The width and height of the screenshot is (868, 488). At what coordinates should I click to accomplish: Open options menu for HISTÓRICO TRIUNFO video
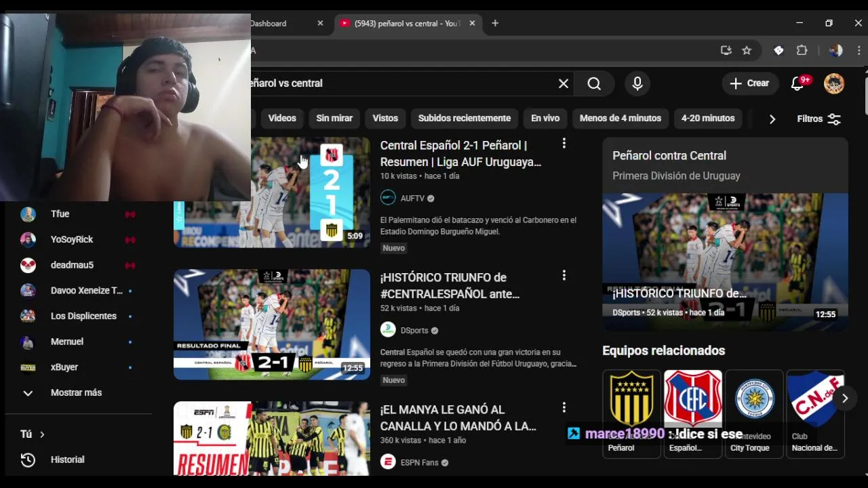coord(564,276)
